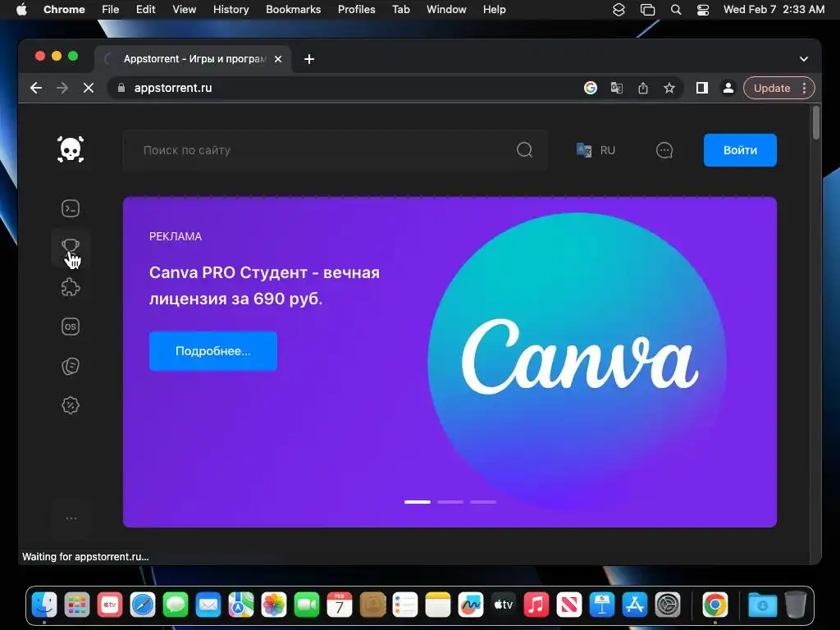The image size is (840, 630).
Task: Click the "Подробнее..." button on the banner
Action: click(x=213, y=351)
